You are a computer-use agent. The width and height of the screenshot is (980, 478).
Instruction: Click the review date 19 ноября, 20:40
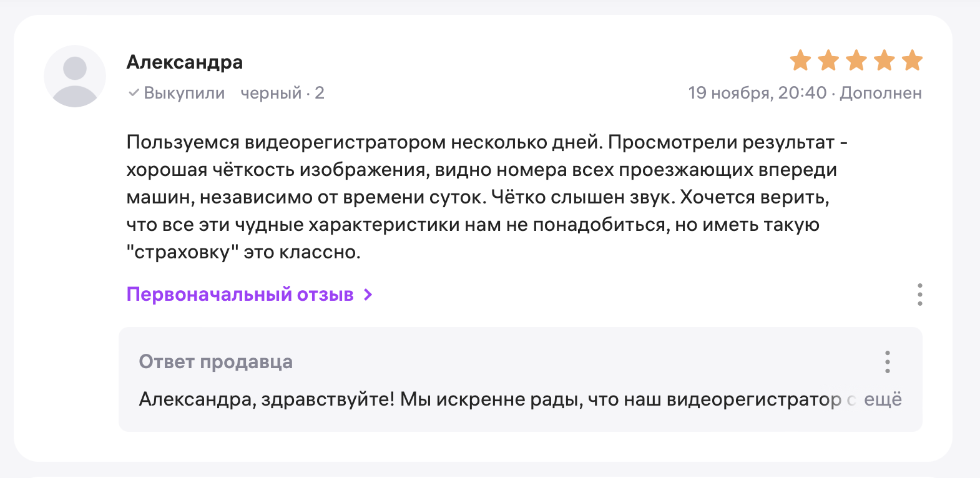tap(757, 93)
